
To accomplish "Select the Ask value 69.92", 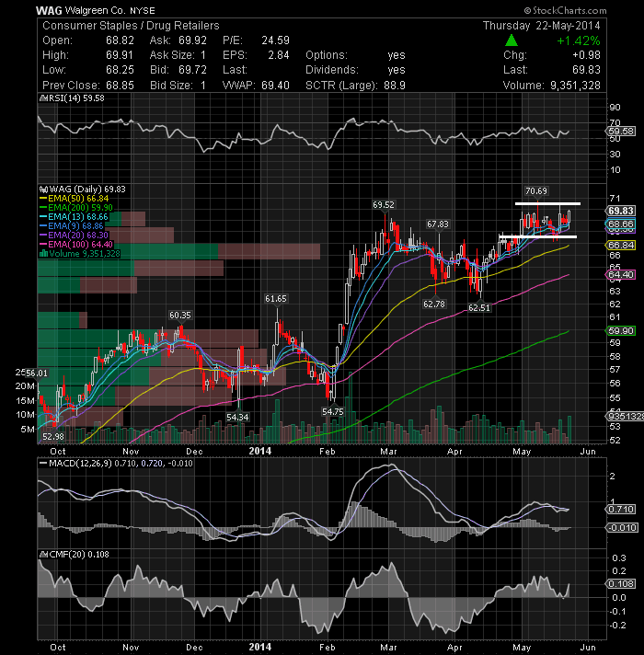I will [192, 40].
